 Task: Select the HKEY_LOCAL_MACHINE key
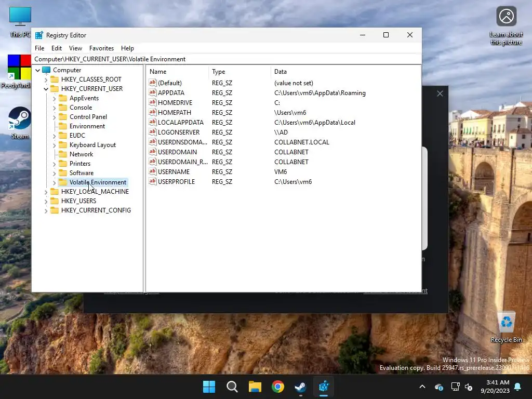pyautogui.click(x=95, y=191)
